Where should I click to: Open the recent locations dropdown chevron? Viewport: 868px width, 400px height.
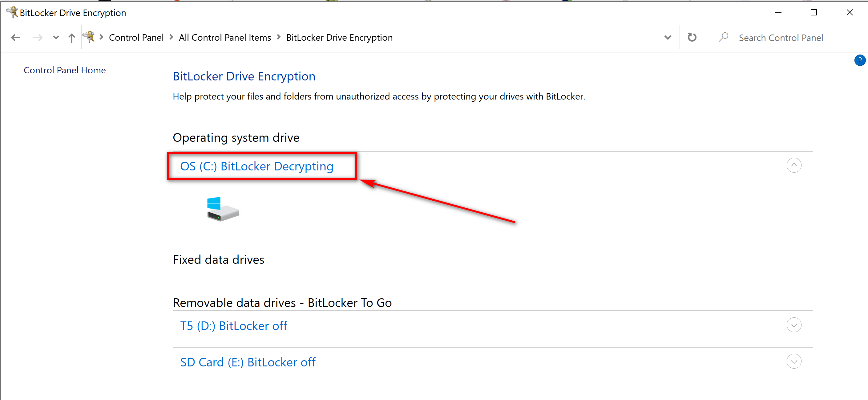point(56,37)
